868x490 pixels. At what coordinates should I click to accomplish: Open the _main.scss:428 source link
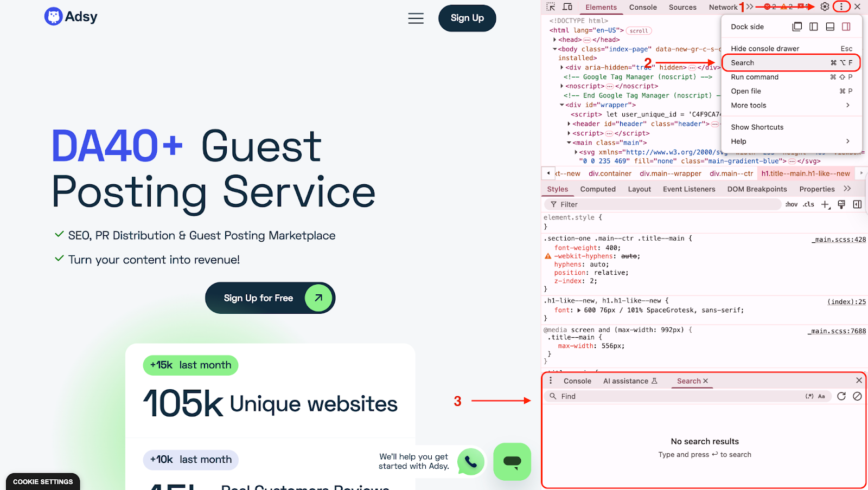coord(839,239)
